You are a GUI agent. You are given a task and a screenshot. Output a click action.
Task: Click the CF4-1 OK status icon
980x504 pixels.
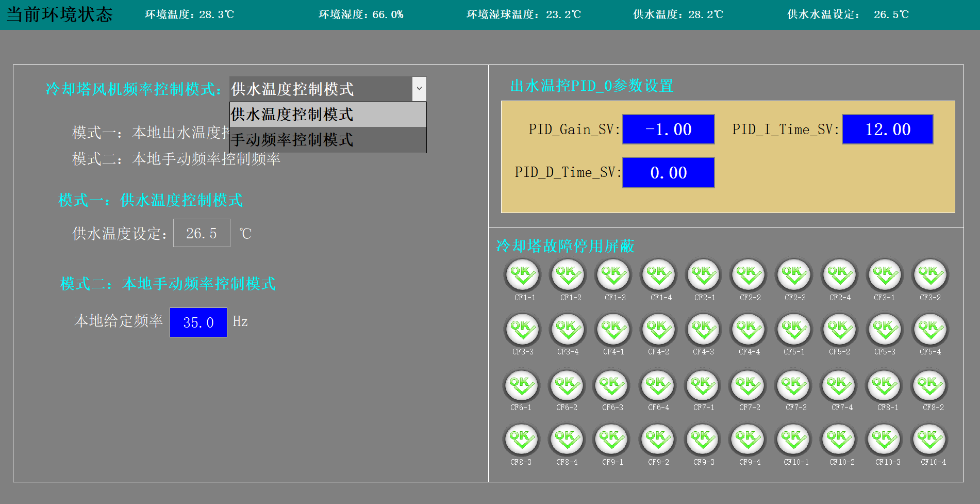[x=613, y=330]
